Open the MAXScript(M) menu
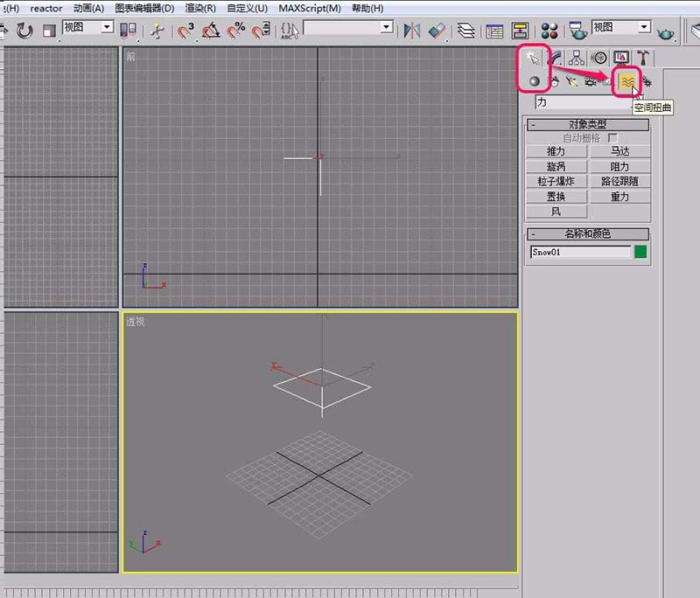This screenshot has width=700, height=598. pos(310,8)
